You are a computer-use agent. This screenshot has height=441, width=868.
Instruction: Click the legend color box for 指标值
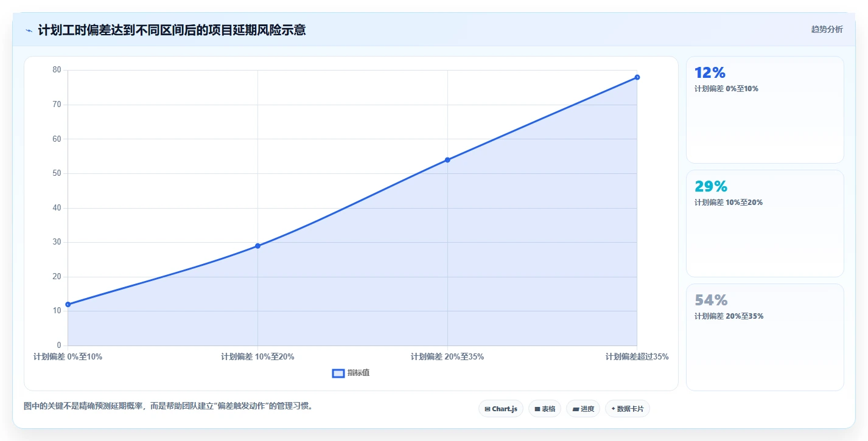pyautogui.click(x=338, y=373)
